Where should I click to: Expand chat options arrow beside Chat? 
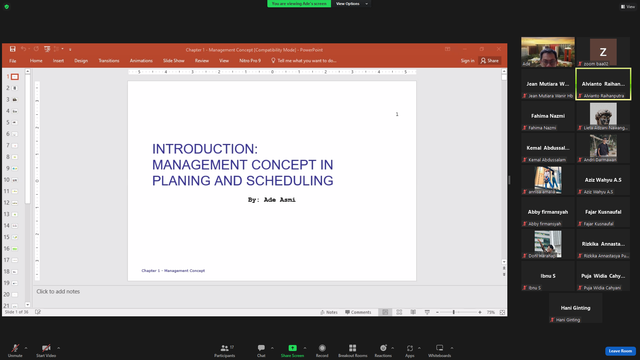272,348
